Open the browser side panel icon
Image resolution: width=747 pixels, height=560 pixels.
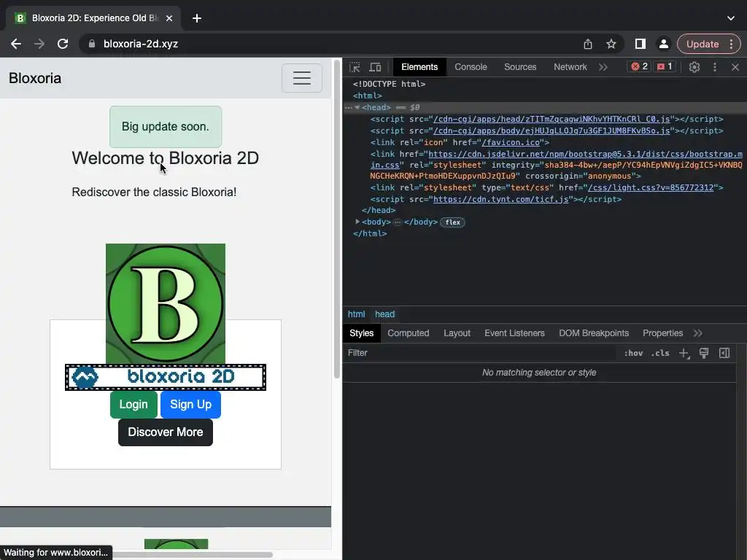[x=640, y=44]
